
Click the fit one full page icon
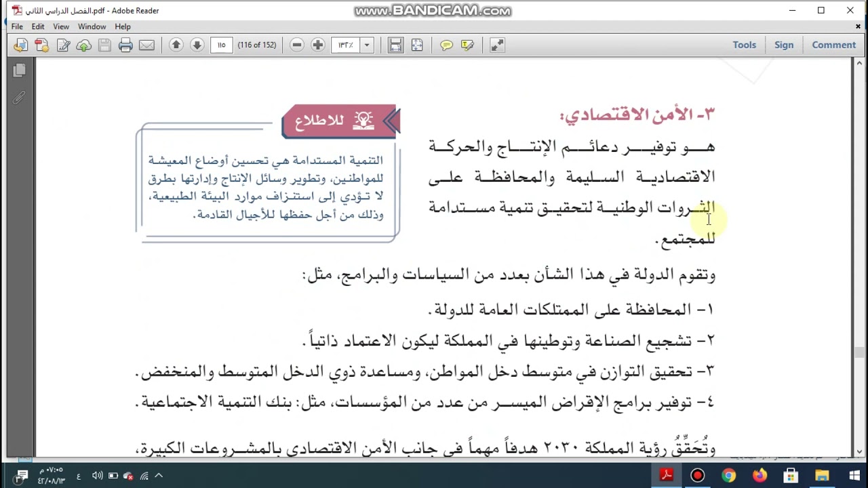click(x=416, y=45)
